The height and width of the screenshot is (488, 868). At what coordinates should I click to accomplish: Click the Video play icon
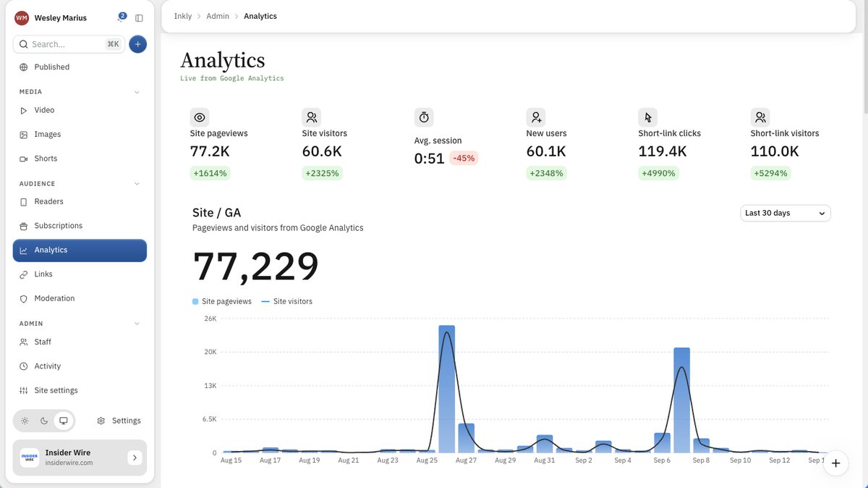pyautogui.click(x=24, y=111)
